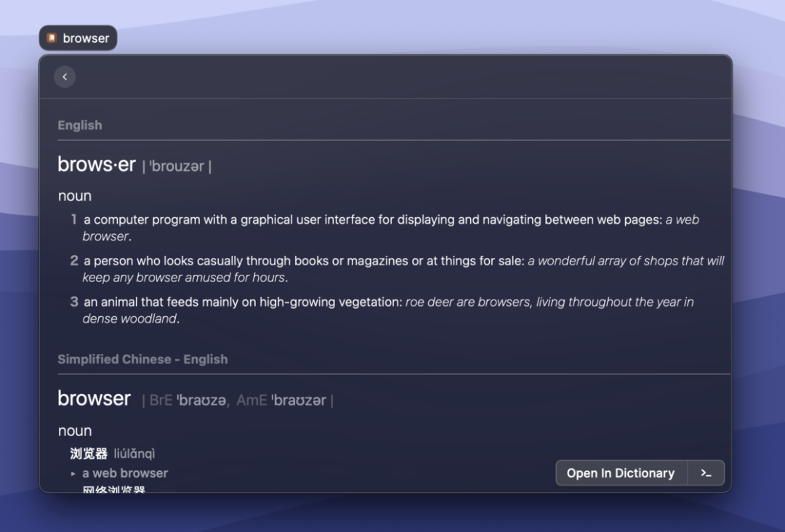The height and width of the screenshot is (532, 785).
Task: Click the AmE pronunciation text
Action: [x=298, y=400]
